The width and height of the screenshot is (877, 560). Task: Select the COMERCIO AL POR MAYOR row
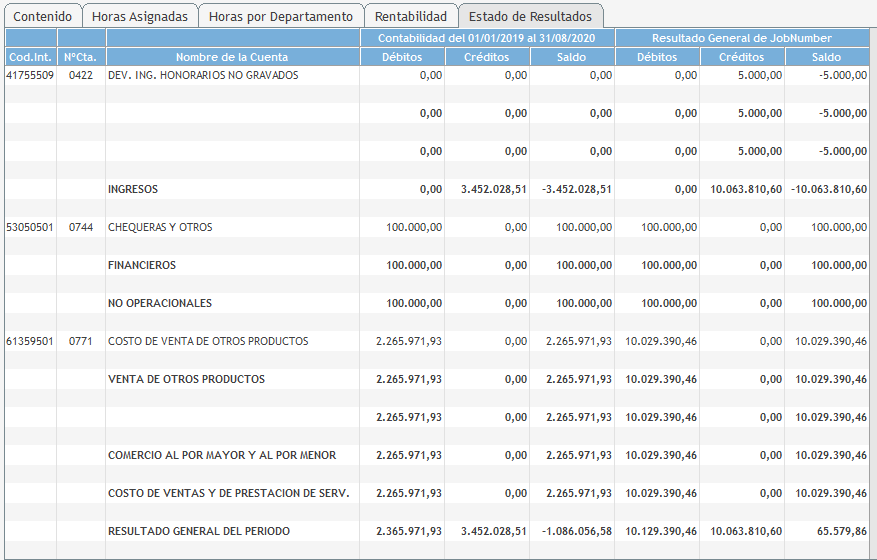[x=222, y=456]
